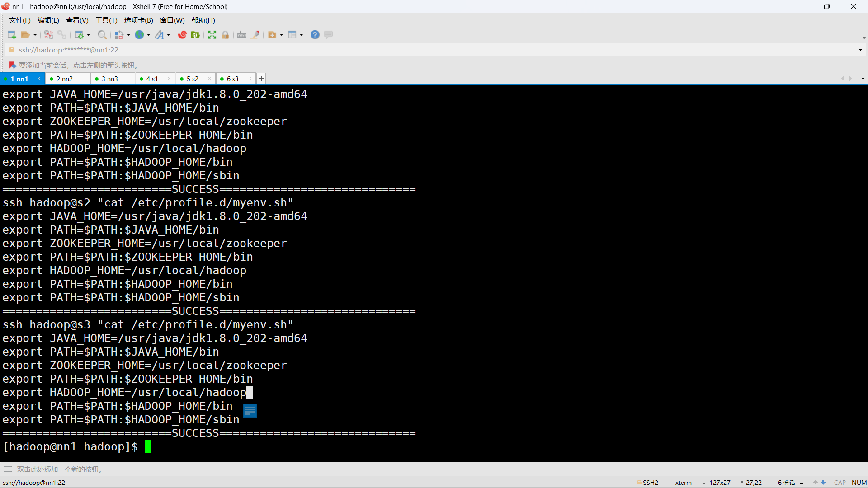Click the keyboard mapping icon

(x=242, y=35)
